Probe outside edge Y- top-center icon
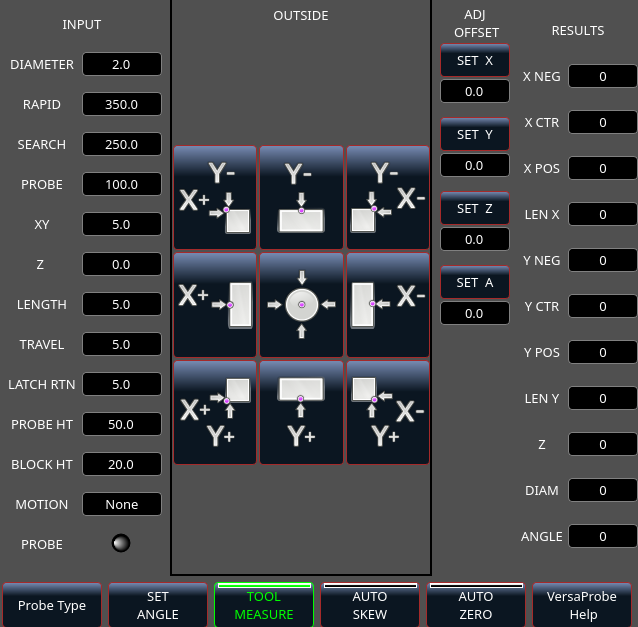This screenshot has width=638, height=627. pos(301,197)
